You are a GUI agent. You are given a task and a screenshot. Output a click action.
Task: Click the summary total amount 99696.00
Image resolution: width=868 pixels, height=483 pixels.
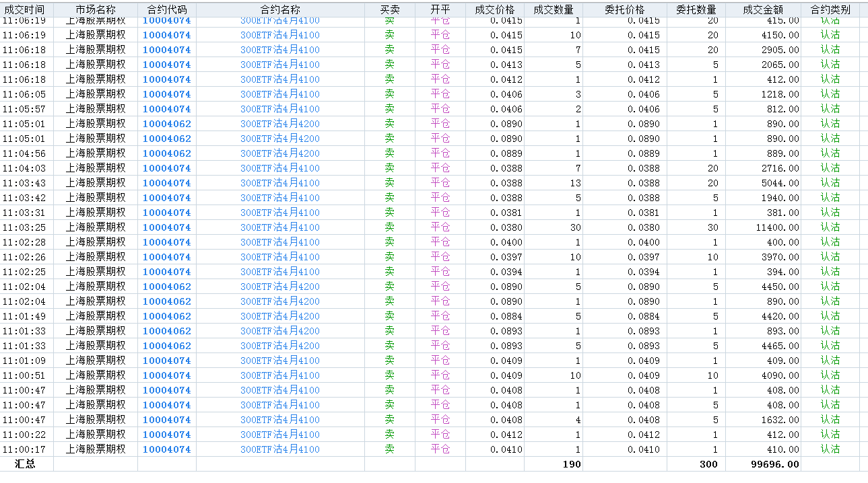click(774, 464)
